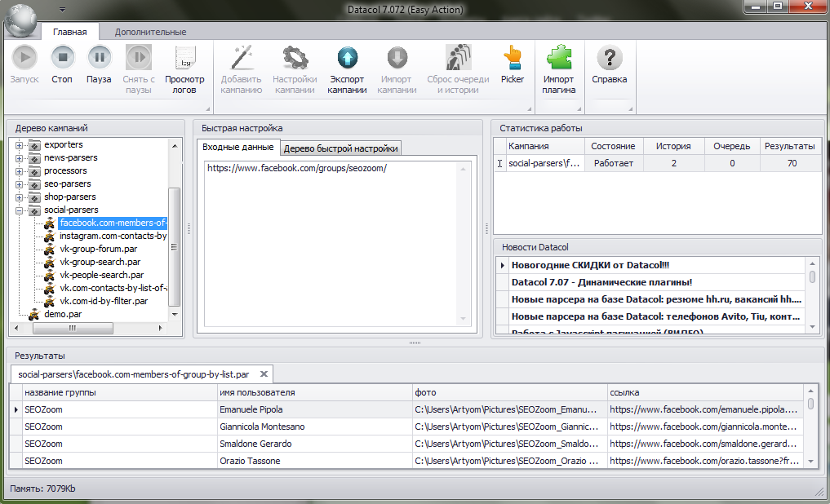Close the social-parsers results tab
Screen dimensions: 830x504
click(264, 374)
